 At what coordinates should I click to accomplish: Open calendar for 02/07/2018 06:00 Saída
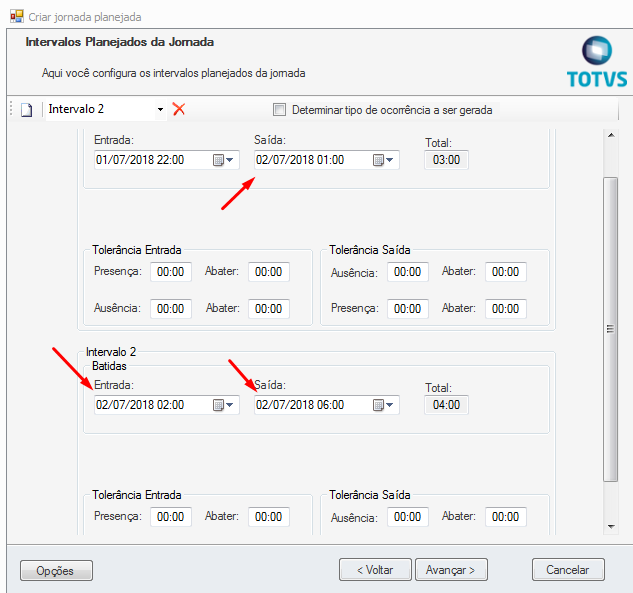tap(383, 405)
